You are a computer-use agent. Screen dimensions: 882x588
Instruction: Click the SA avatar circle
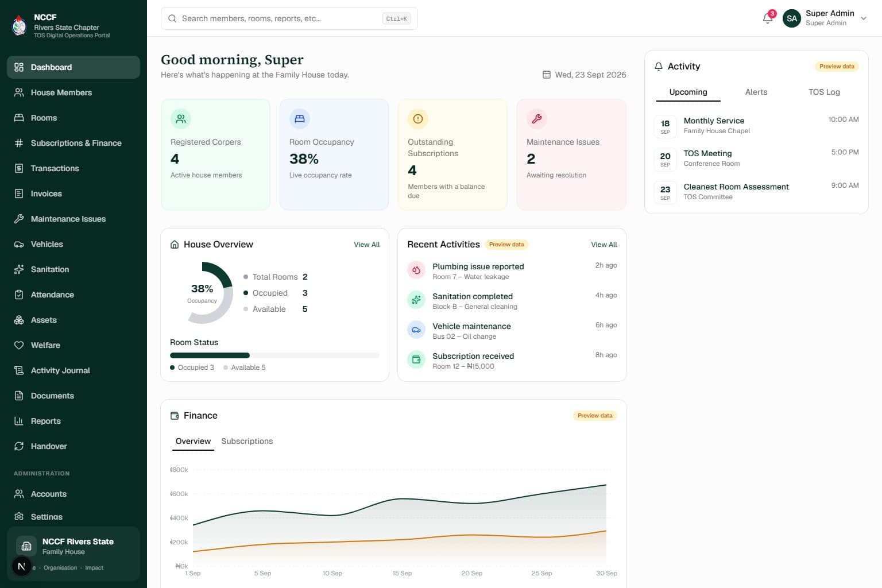pos(792,18)
